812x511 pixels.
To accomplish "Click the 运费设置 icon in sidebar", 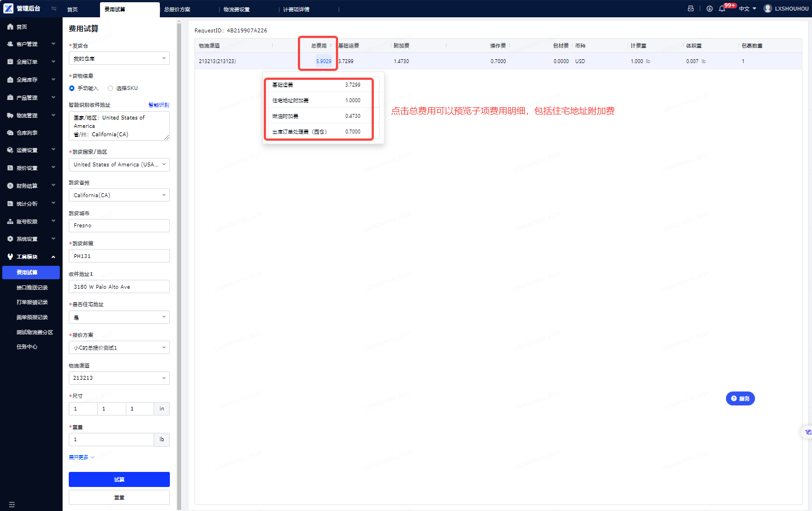I will (x=10, y=150).
